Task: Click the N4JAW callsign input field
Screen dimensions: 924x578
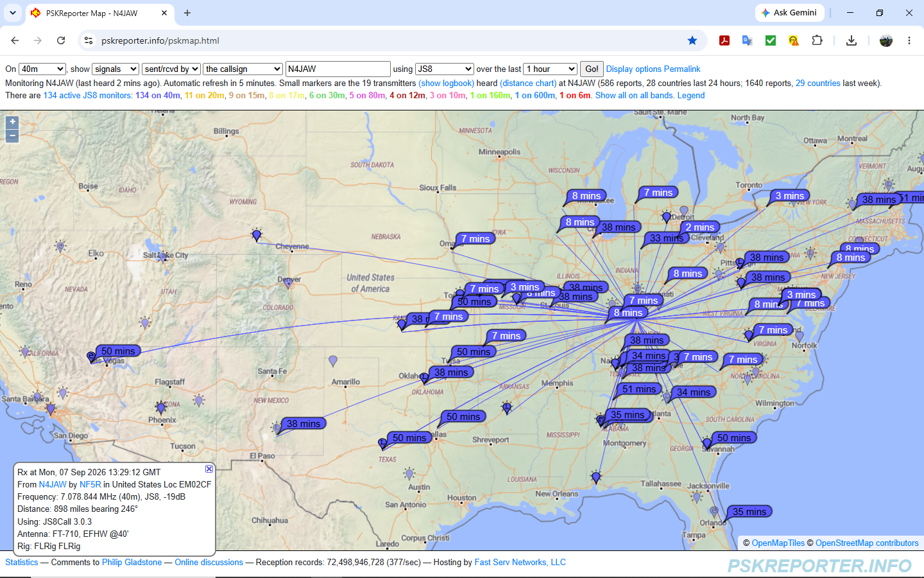Action: coord(338,69)
